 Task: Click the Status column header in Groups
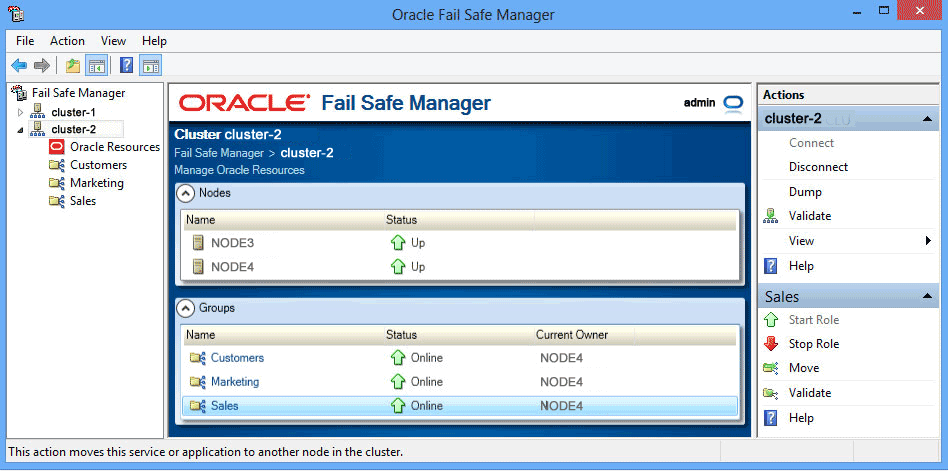coord(401,335)
